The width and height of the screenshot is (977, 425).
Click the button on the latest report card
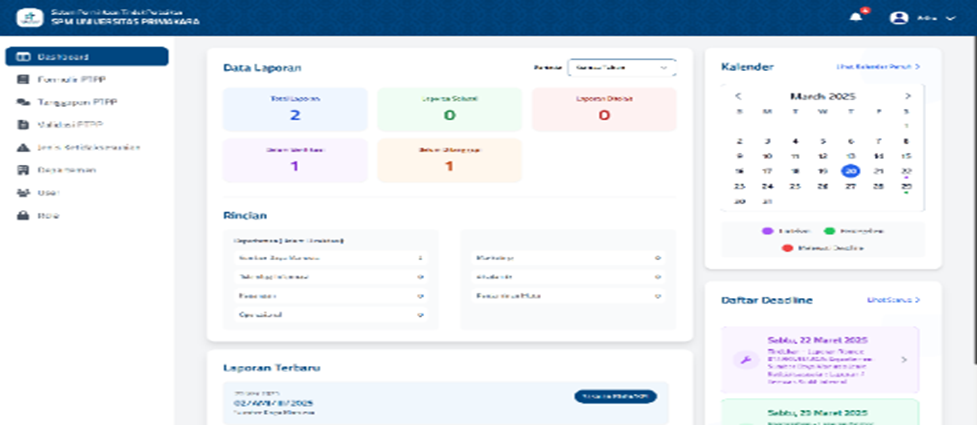click(615, 397)
